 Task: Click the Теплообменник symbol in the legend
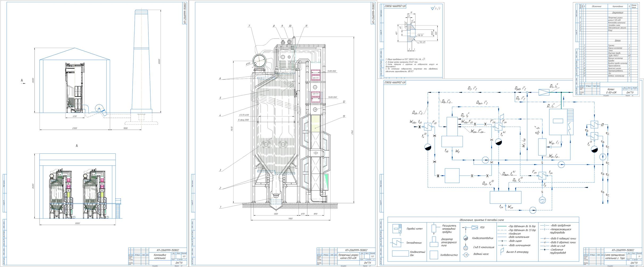click(x=397, y=243)
